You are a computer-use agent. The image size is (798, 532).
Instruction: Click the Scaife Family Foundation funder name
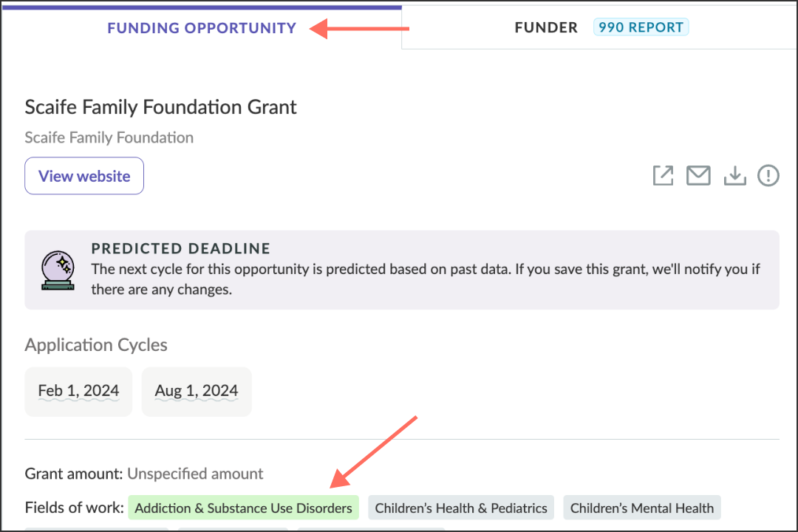109,137
